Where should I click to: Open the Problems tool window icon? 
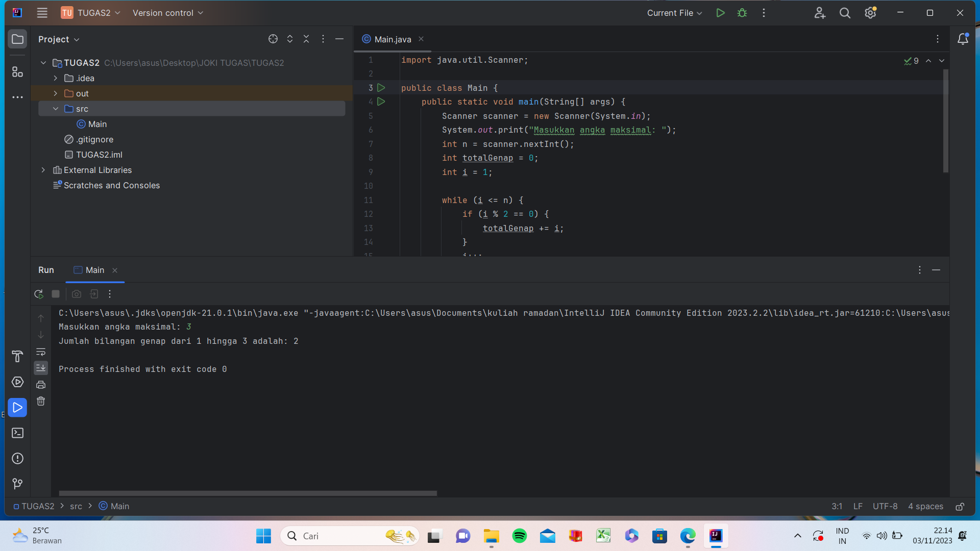(17, 459)
